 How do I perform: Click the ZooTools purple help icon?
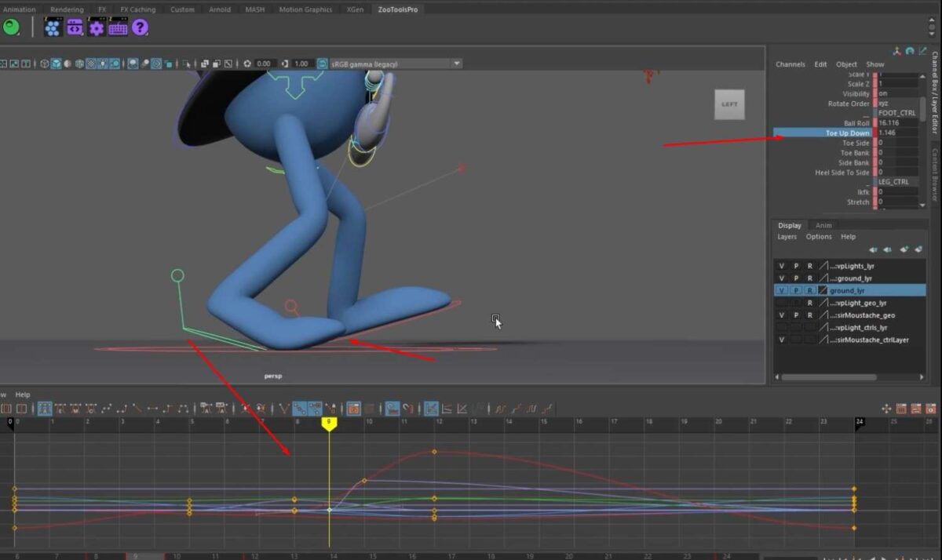[139, 27]
